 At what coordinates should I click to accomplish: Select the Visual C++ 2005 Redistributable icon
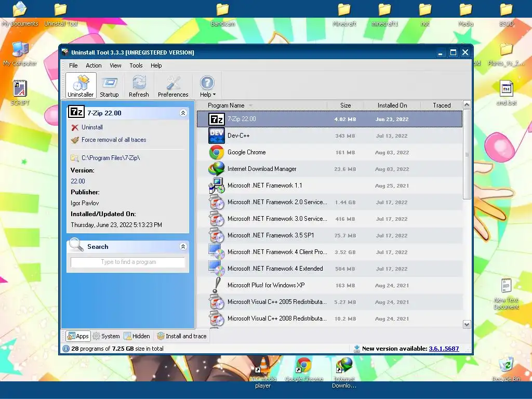point(217,302)
